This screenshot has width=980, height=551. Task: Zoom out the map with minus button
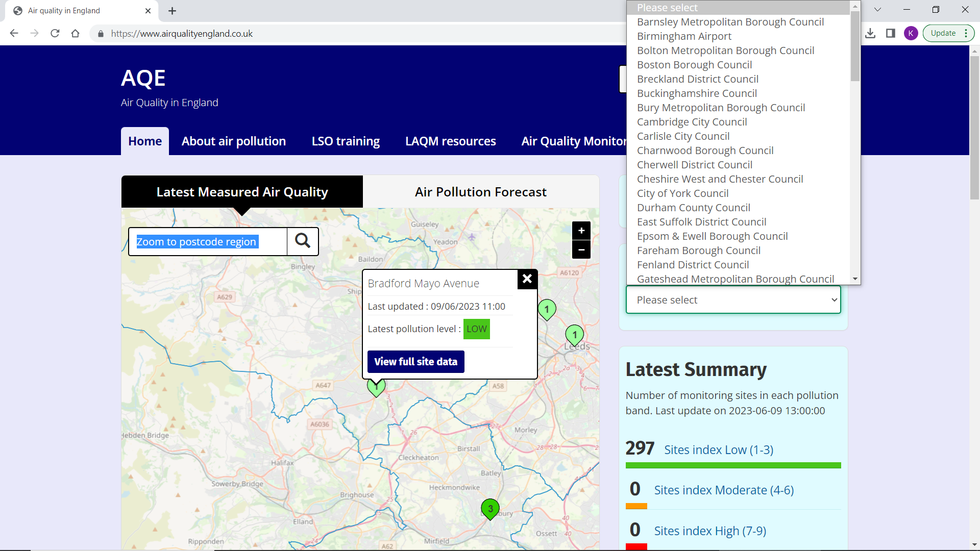click(x=581, y=249)
